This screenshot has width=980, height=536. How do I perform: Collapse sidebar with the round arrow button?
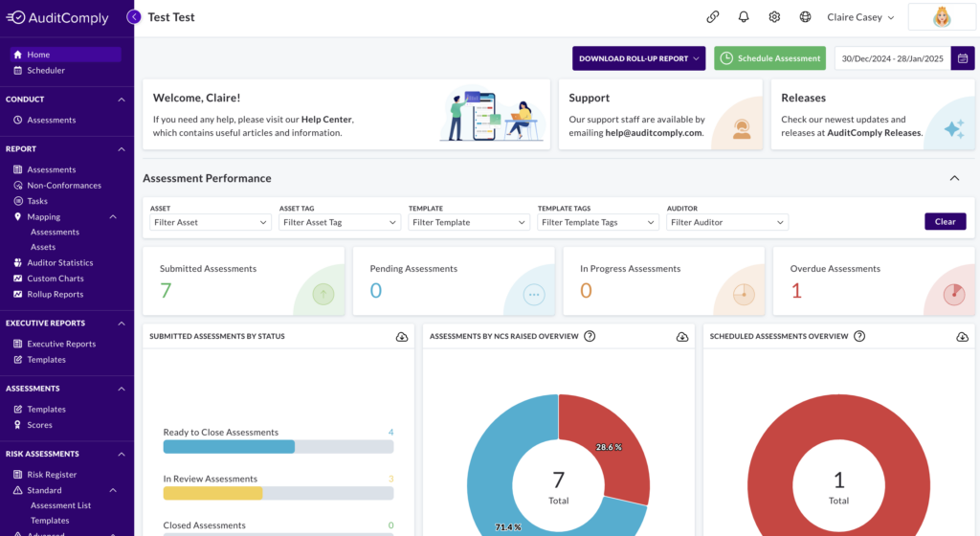point(134,17)
